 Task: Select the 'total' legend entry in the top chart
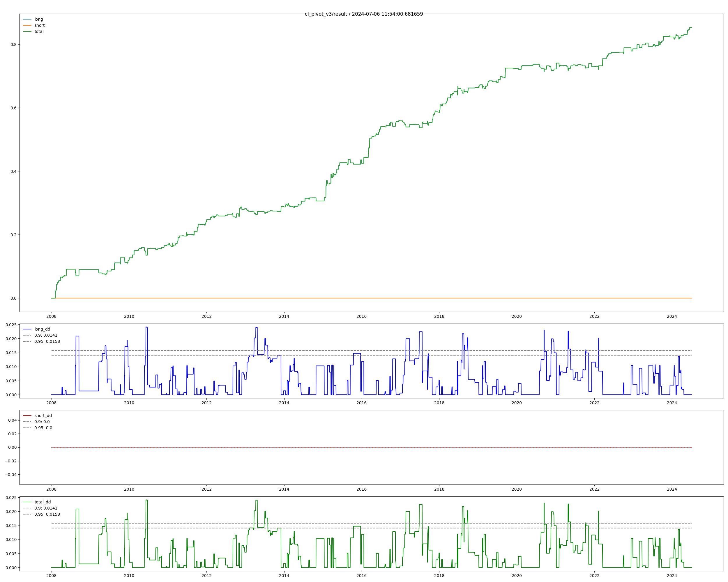click(39, 31)
